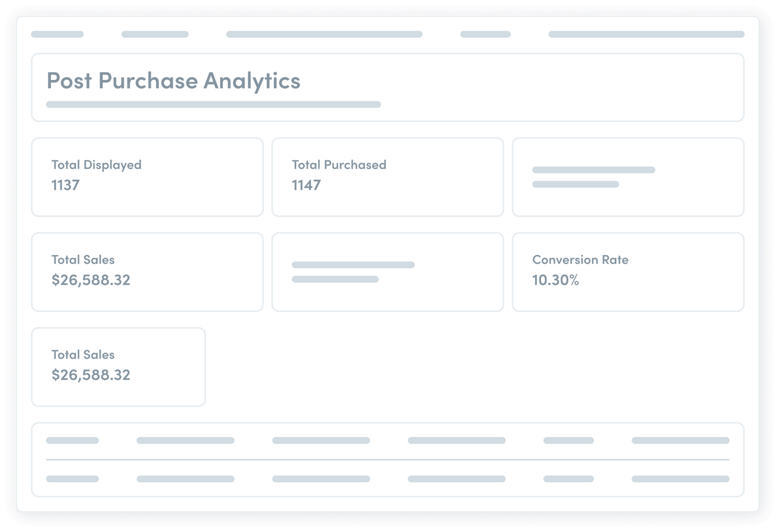Click the Post Purchase Analytics heading
The height and width of the screenshot is (532, 779).
point(173,81)
